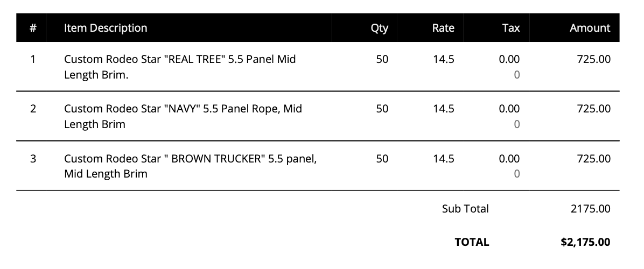Select the Qty column header
The height and width of the screenshot is (269, 644).
coord(379,28)
